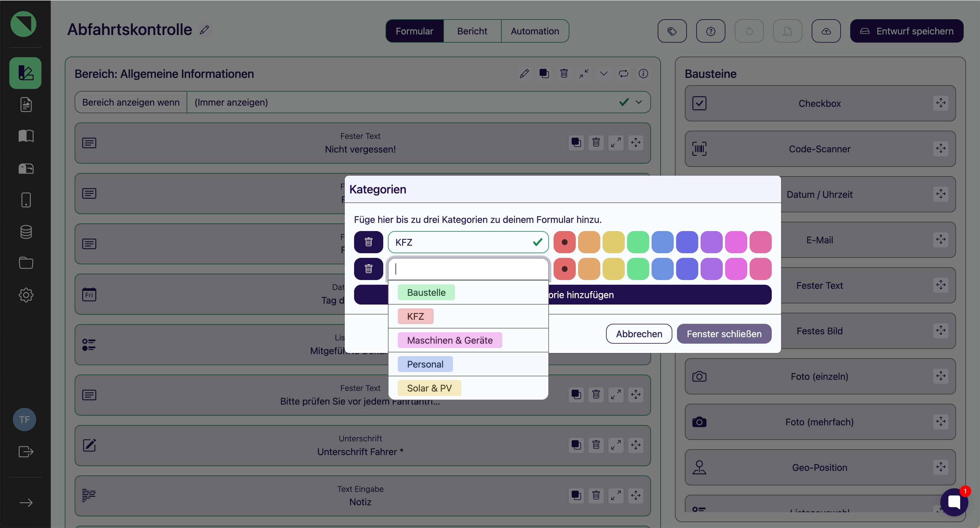980x528 pixels.
Task: Click the Kategorie hinzufügen bar
Action: pos(563,294)
